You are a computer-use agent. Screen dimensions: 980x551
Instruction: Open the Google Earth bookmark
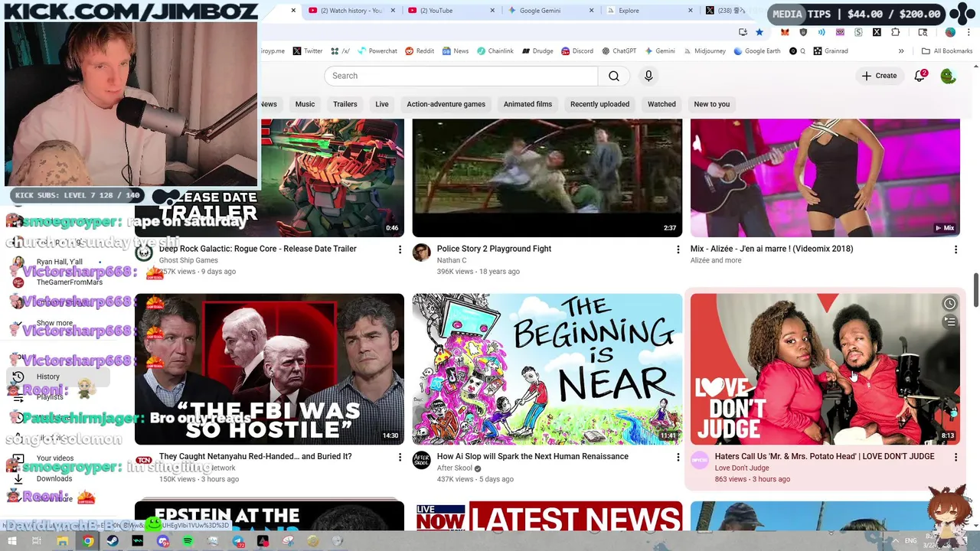(x=757, y=51)
